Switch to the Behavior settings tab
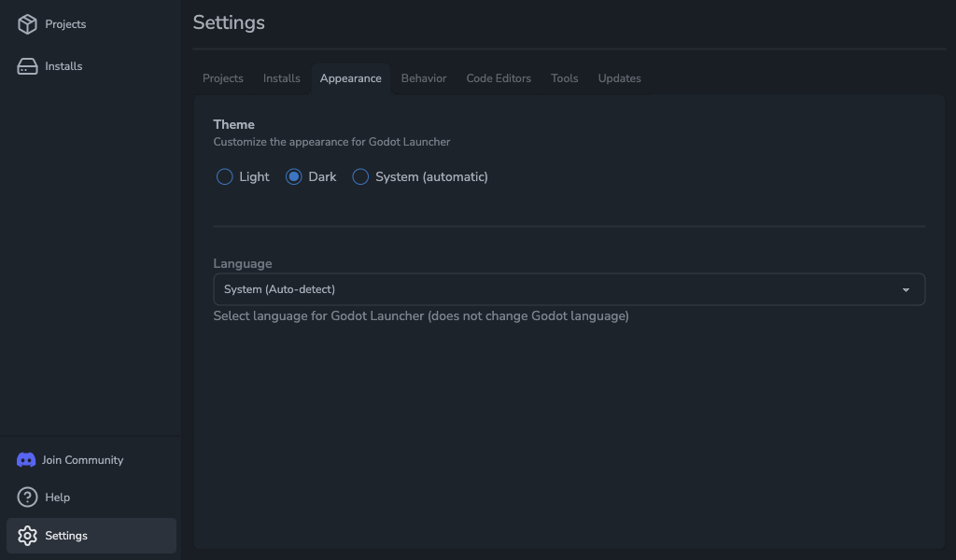This screenshot has width=956, height=560. 424,78
